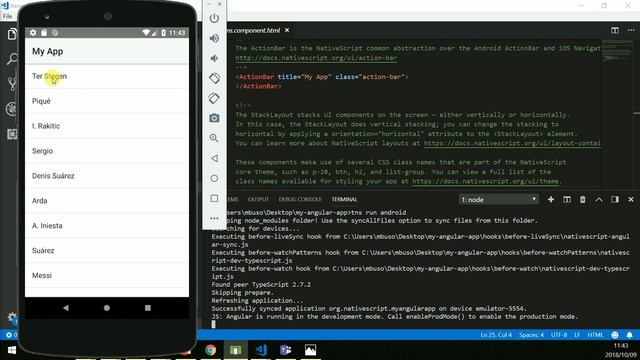Tap Messi list item
Image resolution: width=640 pixels, height=360 pixels.
coord(107,276)
